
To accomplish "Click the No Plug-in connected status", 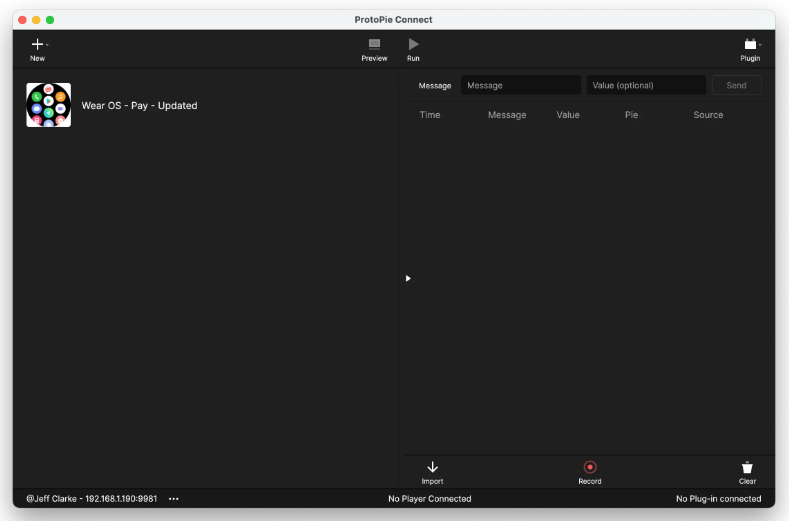I will click(x=719, y=499).
